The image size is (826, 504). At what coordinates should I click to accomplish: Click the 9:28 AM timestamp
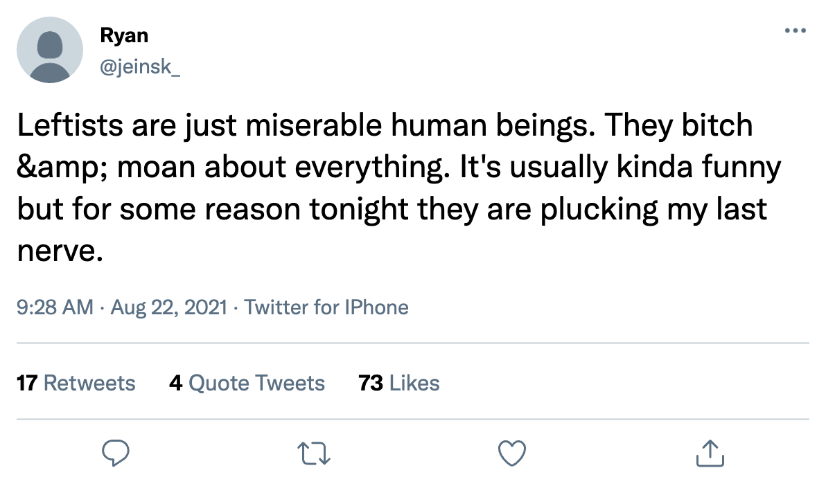(x=54, y=307)
